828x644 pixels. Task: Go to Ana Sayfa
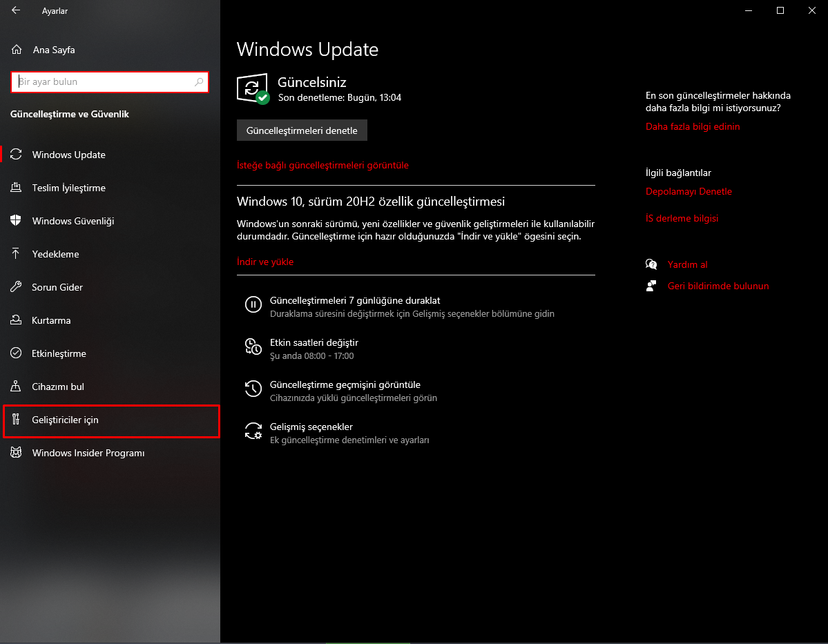click(110, 50)
